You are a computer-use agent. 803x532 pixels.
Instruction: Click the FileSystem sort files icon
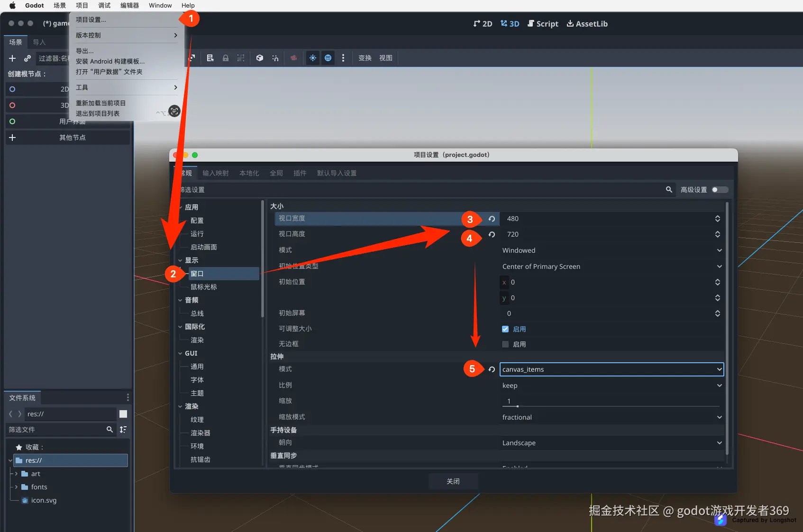[x=123, y=430]
